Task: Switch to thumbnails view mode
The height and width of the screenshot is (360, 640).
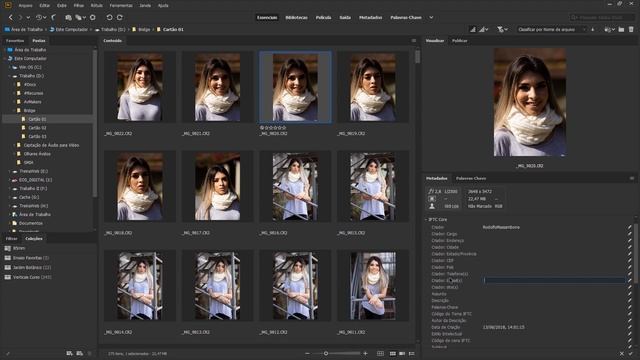Action: point(393,353)
